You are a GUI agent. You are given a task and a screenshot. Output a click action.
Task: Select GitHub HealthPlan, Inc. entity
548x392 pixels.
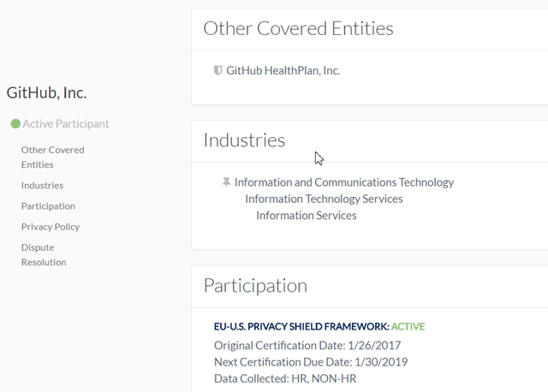click(x=283, y=70)
